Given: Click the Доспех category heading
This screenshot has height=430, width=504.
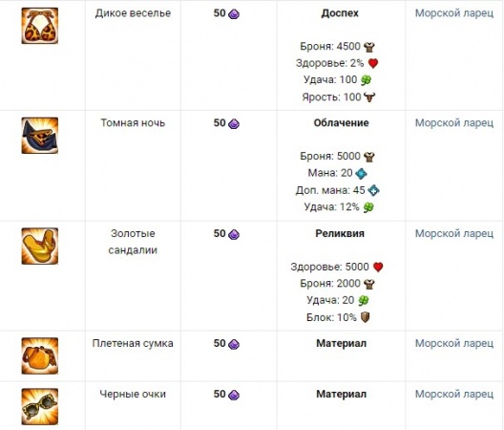Looking at the screenshot, I should click(x=340, y=13).
